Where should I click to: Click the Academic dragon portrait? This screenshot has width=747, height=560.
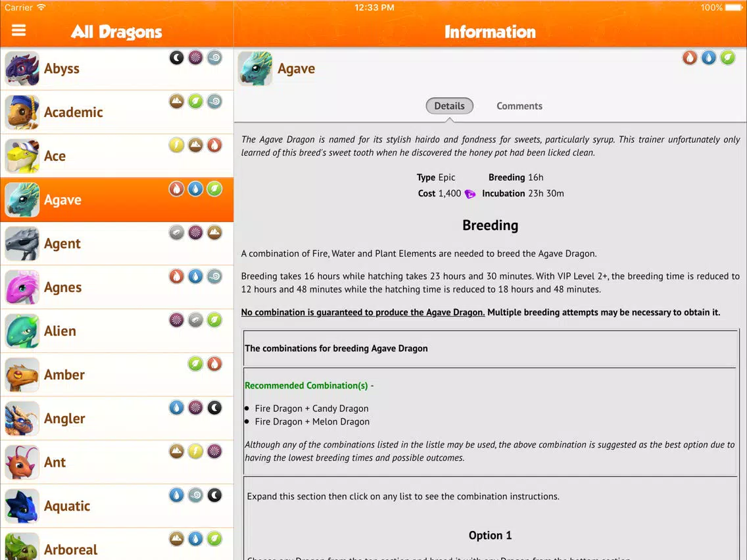coord(22,112)
